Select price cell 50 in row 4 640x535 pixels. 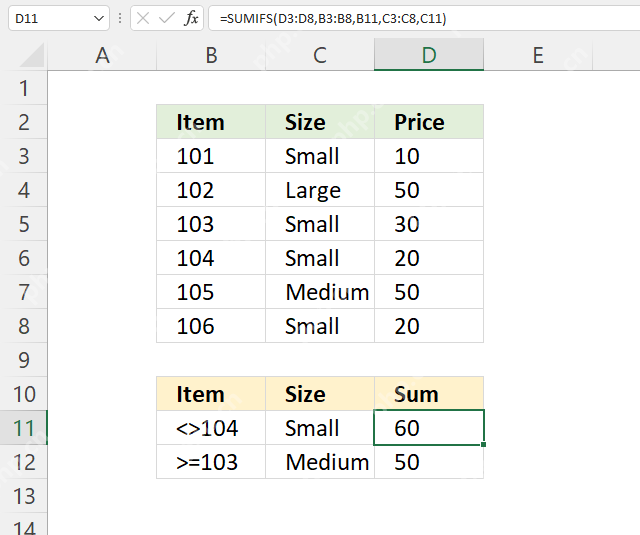(x=429, y=190)
